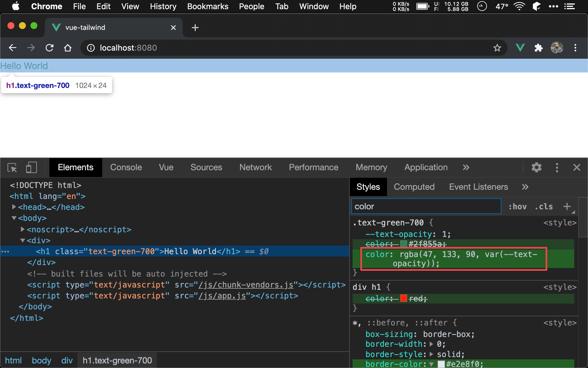Open the /js/app.js script link
The width and height of the screenshot is (588, 368).
[x=222, y=296]
